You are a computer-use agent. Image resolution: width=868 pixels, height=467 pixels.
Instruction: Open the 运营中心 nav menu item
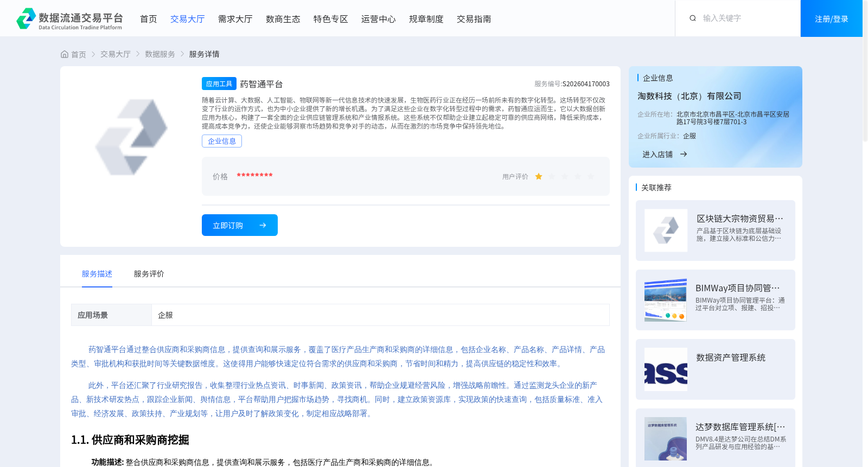379,19
